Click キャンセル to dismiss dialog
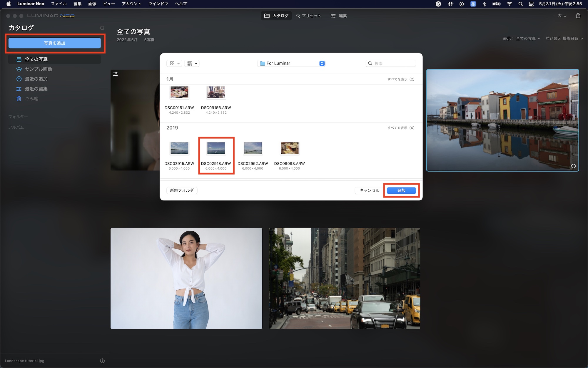The width and height of the screenshot is (588, 368). click(x=369, y=190)
